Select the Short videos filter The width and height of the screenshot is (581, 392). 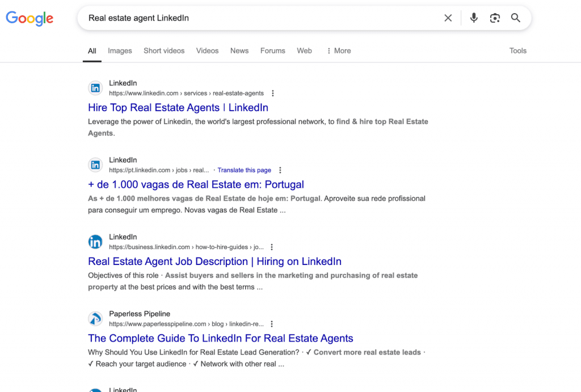pos(164,50)
